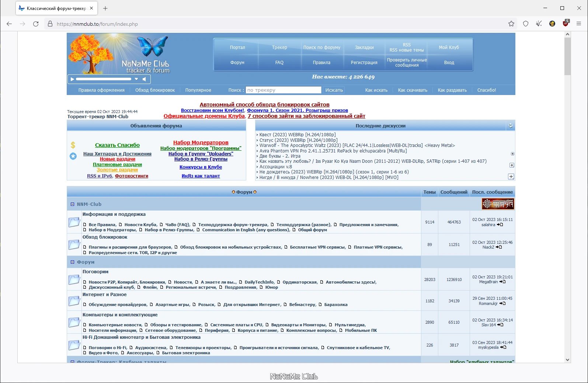Open a new browser tab
Screen dimensions: 588x383
(x=105, y=8)
